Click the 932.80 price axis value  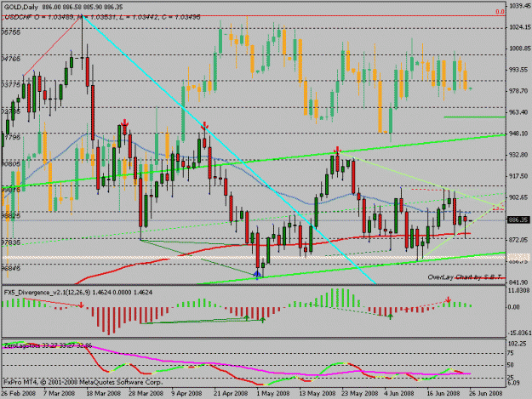click(x=518, y=155)
